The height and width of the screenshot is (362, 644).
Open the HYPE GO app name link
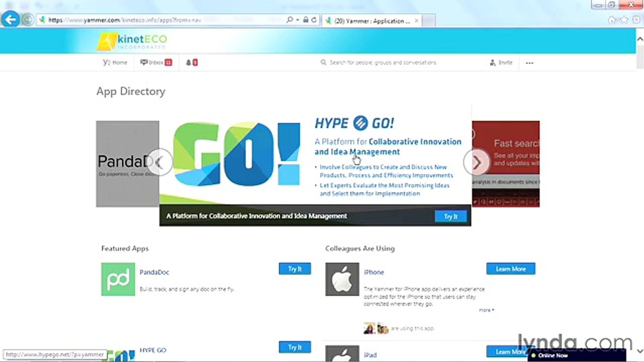(153, 350)
